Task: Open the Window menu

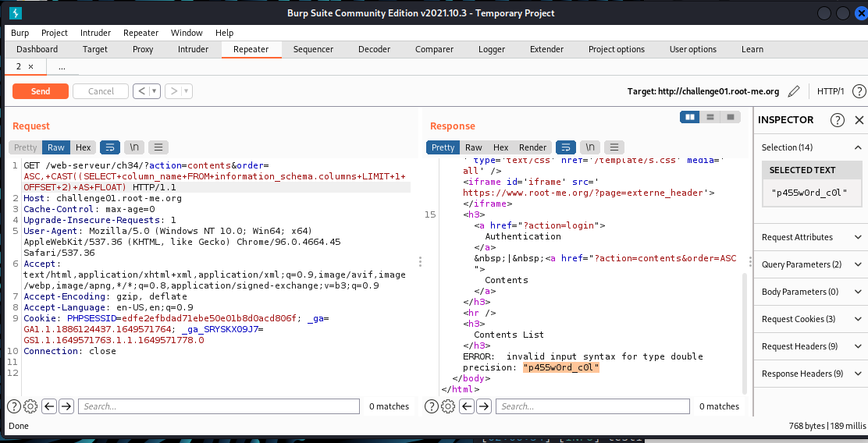Action: (x=187, y=33)
